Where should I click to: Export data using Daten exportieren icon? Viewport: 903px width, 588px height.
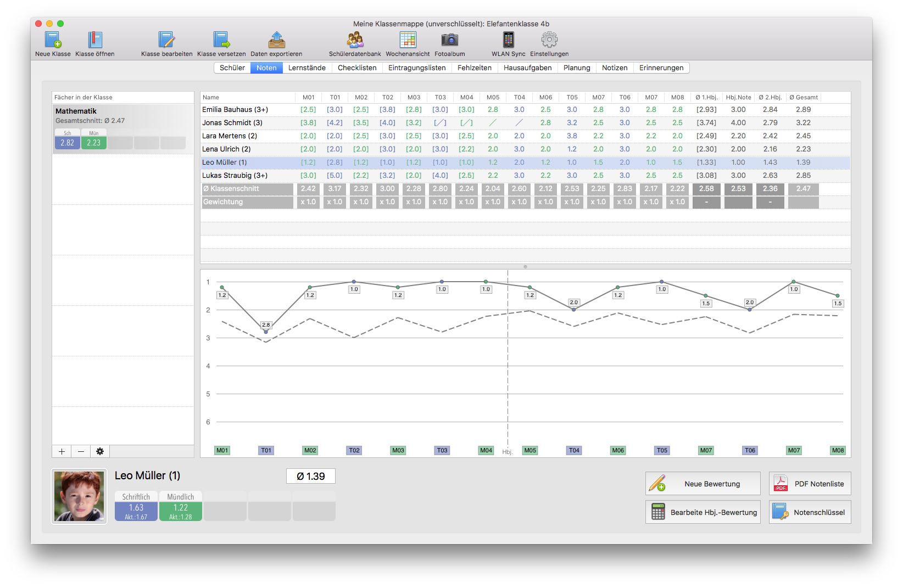click(x=276, y=40)
